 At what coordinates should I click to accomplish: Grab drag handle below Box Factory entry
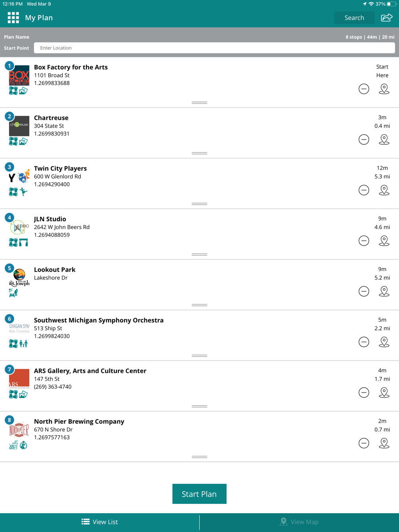tap(199, 102)
